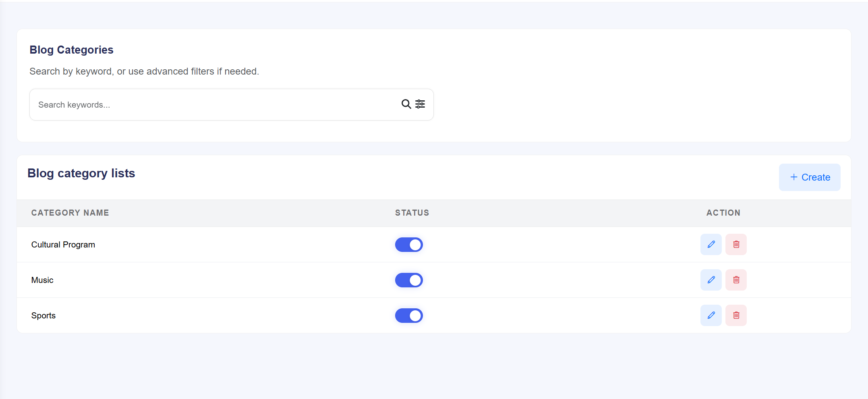Click the Blog category lists heading

coord(81,173)
